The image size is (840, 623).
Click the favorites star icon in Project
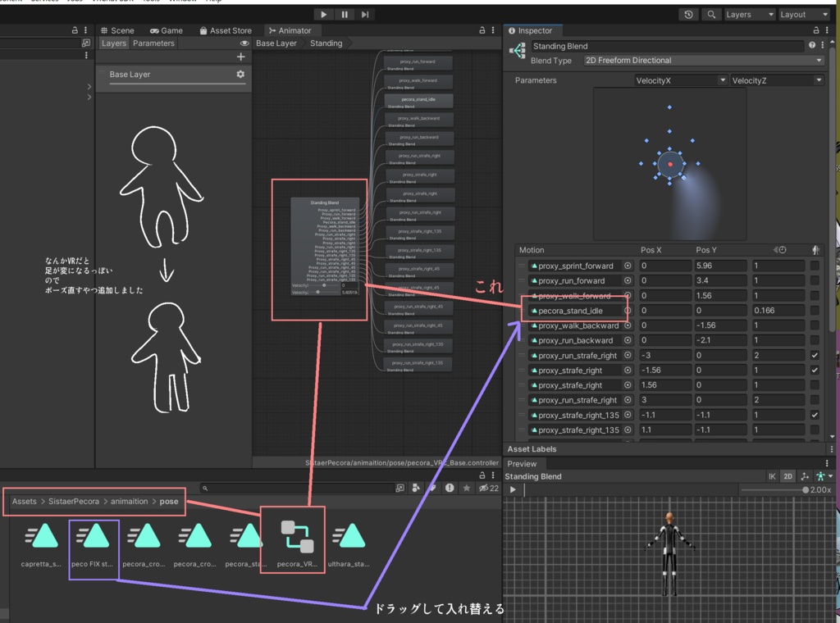[x=467, y=488]
